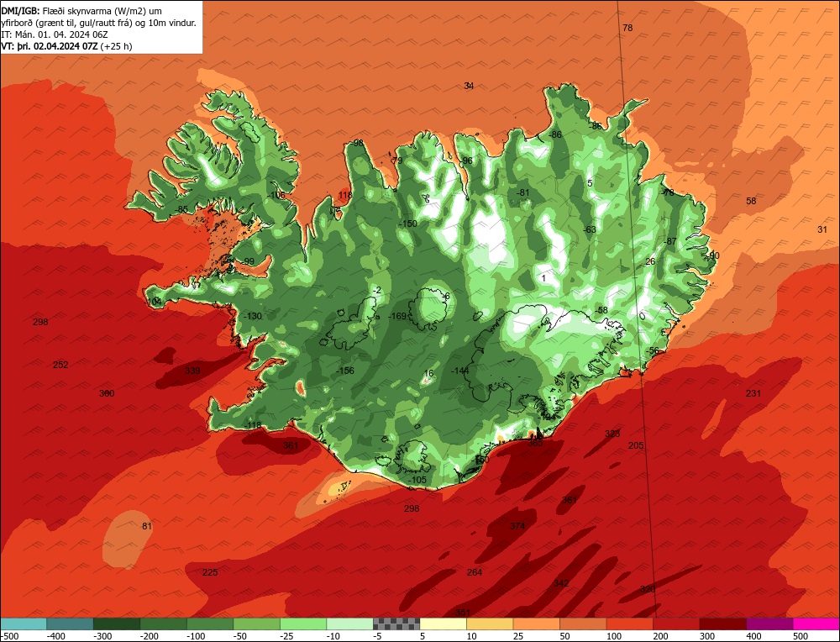
Task: Click the 'IT: Mán. 01. 04. 2024 06Z' line
Action: tap(55, 34)
